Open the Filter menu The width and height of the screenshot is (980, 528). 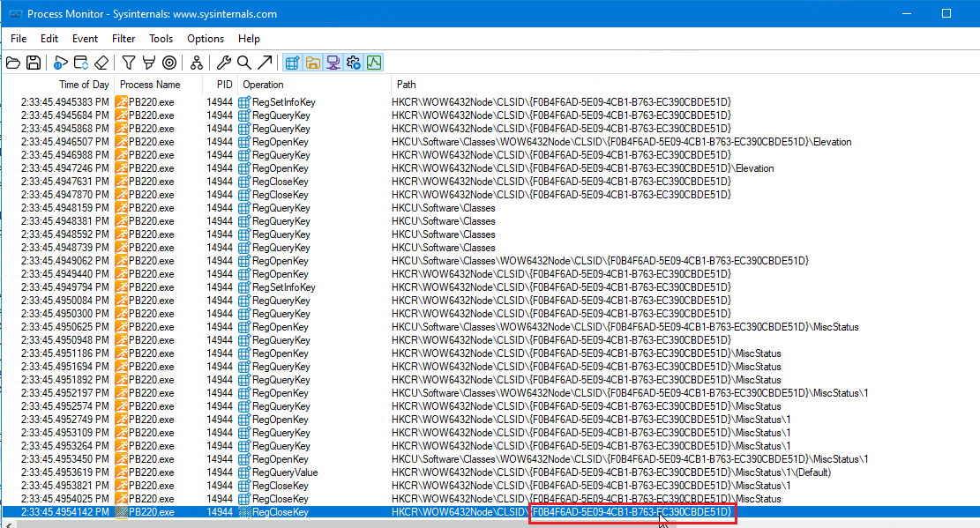coord(123,39)
